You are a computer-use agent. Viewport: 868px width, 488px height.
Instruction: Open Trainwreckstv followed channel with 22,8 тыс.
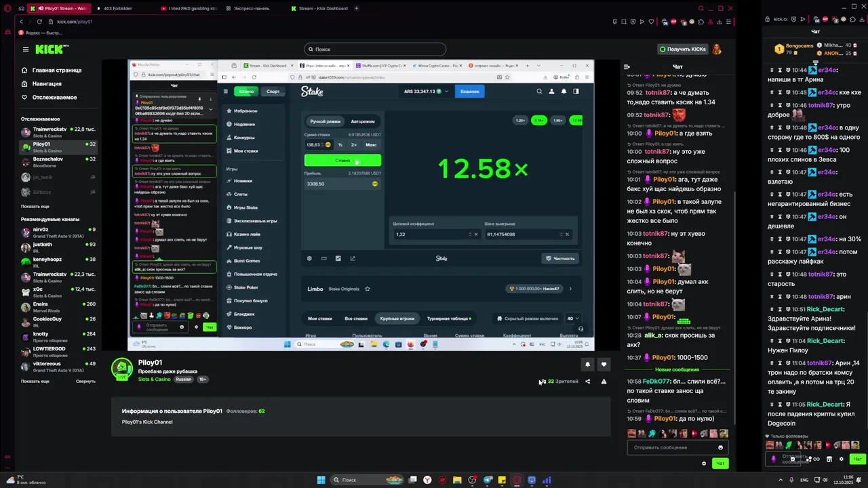(x=58, y=131)
